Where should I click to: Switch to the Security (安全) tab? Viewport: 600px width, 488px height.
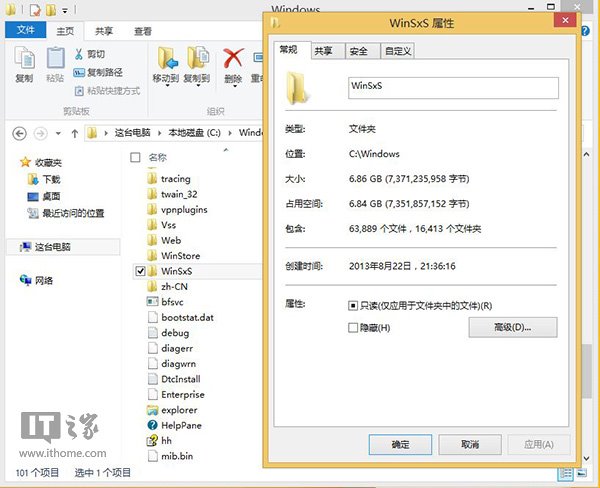pyautogui.click(x=358, y=50)
